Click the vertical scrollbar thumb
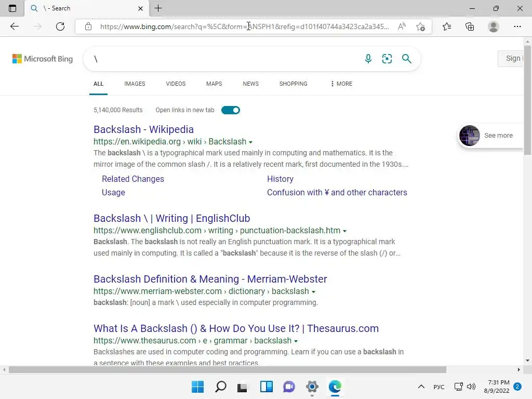Viewport: 532px width, 399px height. [527, 100]
